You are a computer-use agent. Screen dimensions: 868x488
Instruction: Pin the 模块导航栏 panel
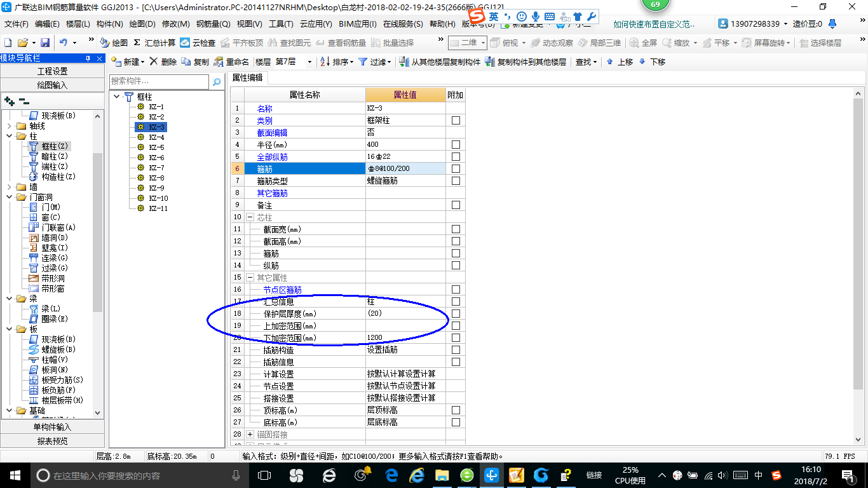click(88, 58)
